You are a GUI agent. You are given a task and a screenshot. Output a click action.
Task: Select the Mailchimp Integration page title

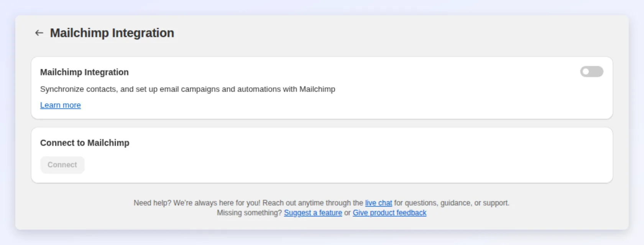point(112,33)
